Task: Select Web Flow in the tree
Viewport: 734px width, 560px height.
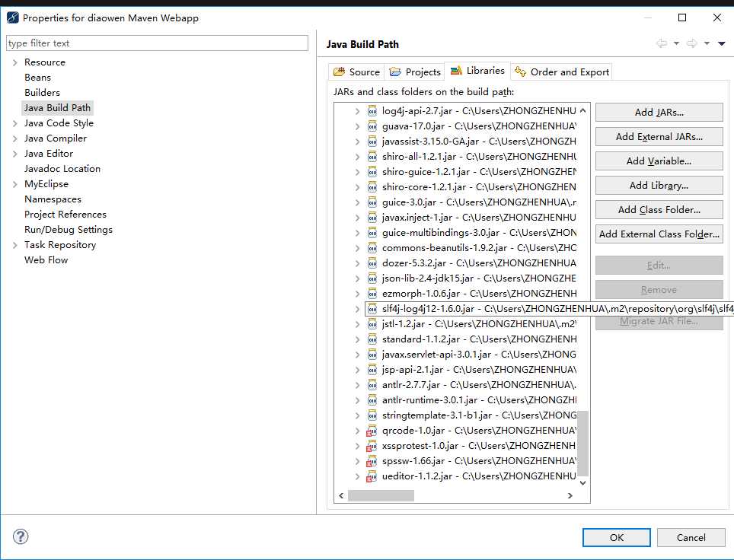Action: coord(46,260)
